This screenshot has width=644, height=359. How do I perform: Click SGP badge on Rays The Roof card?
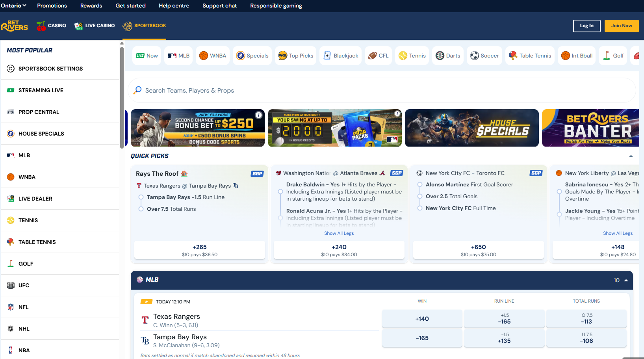tap(257, 174)
